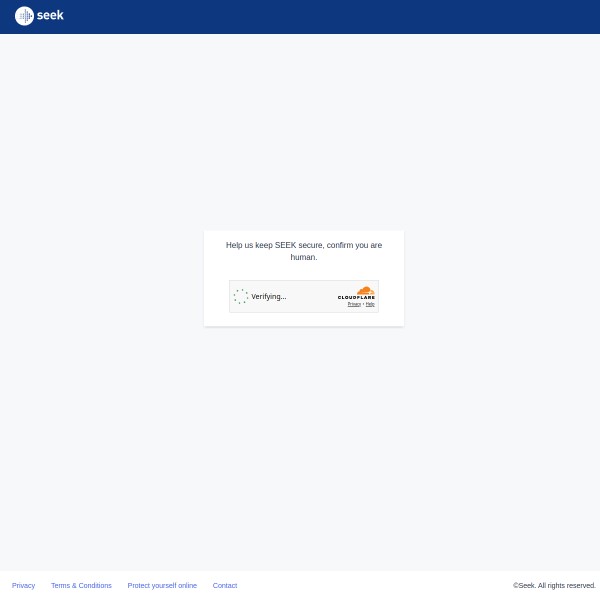
Task: Click the CLOUDFLARE wordmark text
Action: tap(356, 298)
